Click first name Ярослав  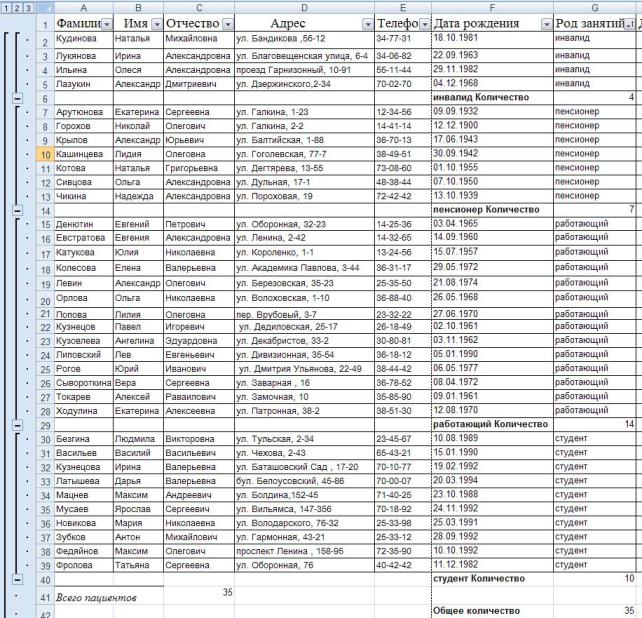(132, 509)
